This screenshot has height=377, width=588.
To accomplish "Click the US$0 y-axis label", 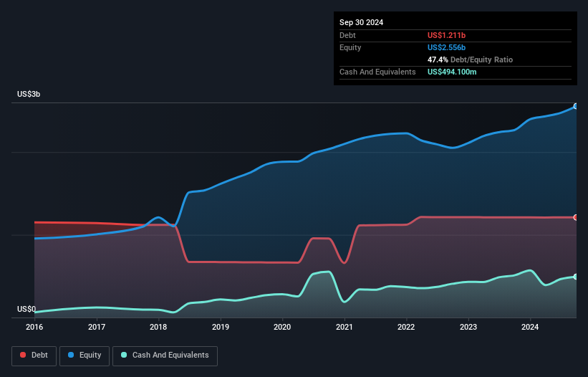I will tap(26, 309).
